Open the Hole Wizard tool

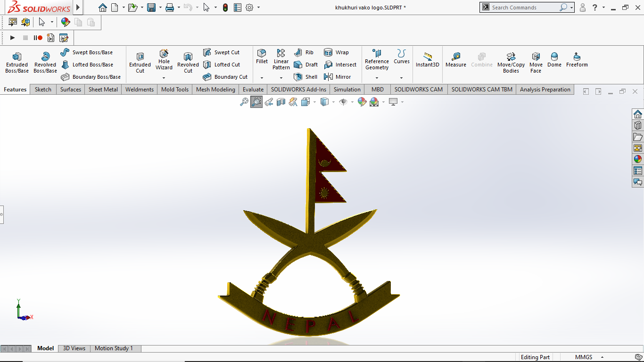[164, 59]
